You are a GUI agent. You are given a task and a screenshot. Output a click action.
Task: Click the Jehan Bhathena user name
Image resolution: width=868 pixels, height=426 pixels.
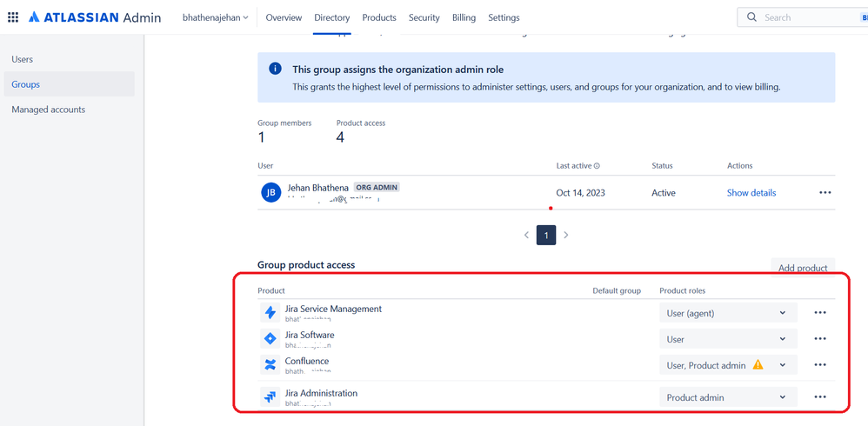[x=318, y=188]
